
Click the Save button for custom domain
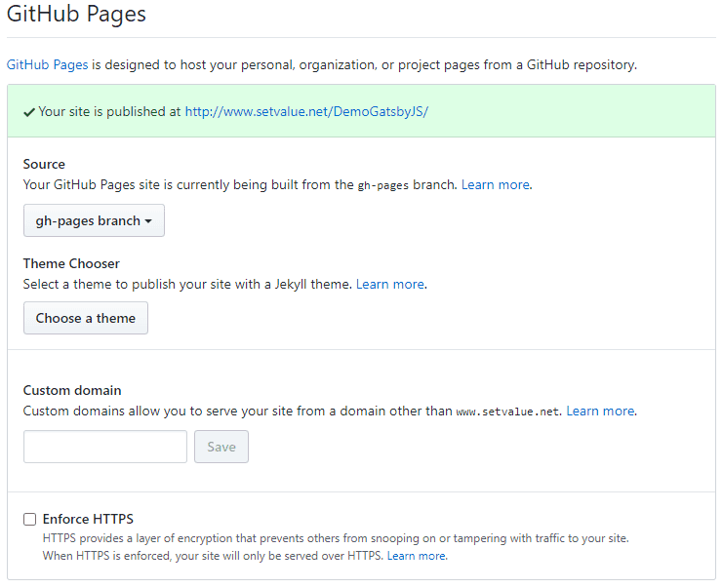click(221, 447)
